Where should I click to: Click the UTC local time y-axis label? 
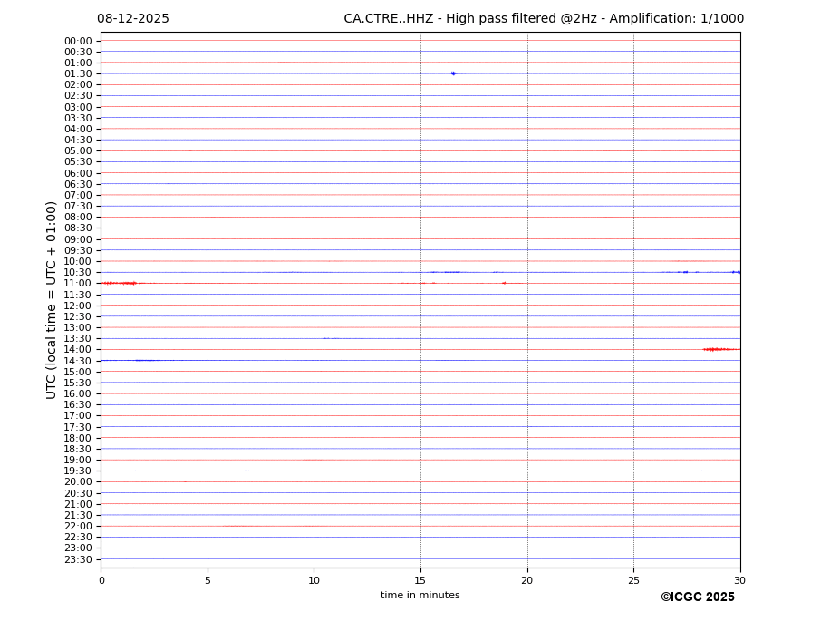click(x=52, y=300)
